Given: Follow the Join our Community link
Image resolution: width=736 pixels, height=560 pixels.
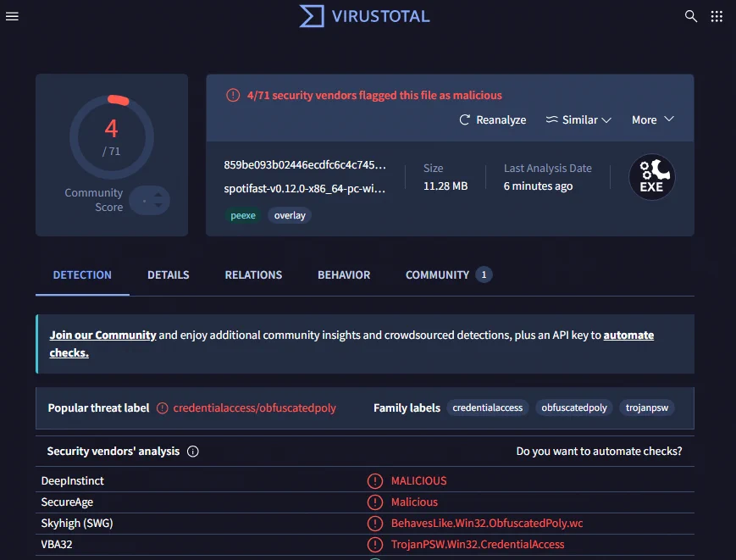Looking at the screenshot, I should coord(102,335).
